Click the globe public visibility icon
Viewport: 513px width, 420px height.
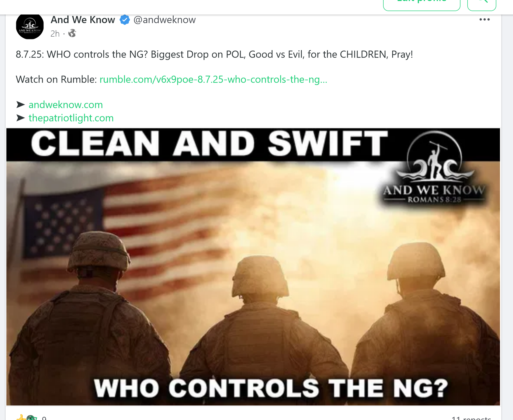tap(72, 33)
